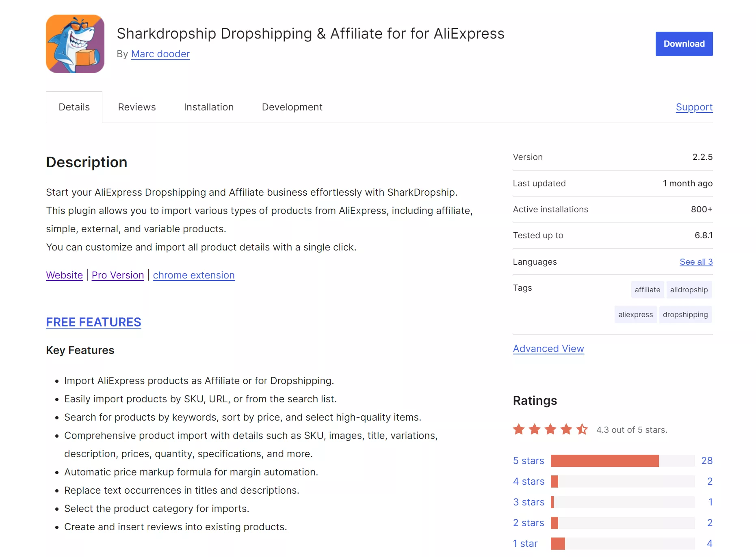Click 'Select the product category for imports' bullet
The width and height of the screenshot is (756, 557).
(x=157, y=509)
